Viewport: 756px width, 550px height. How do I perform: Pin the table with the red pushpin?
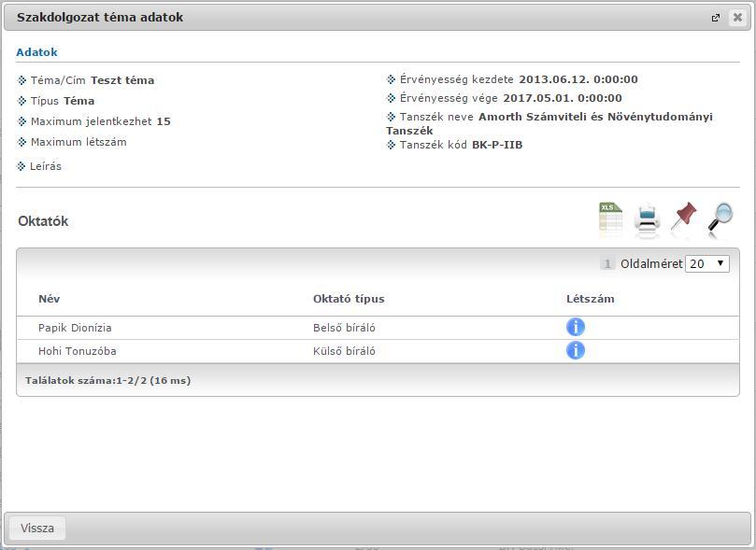coord(684,217)
